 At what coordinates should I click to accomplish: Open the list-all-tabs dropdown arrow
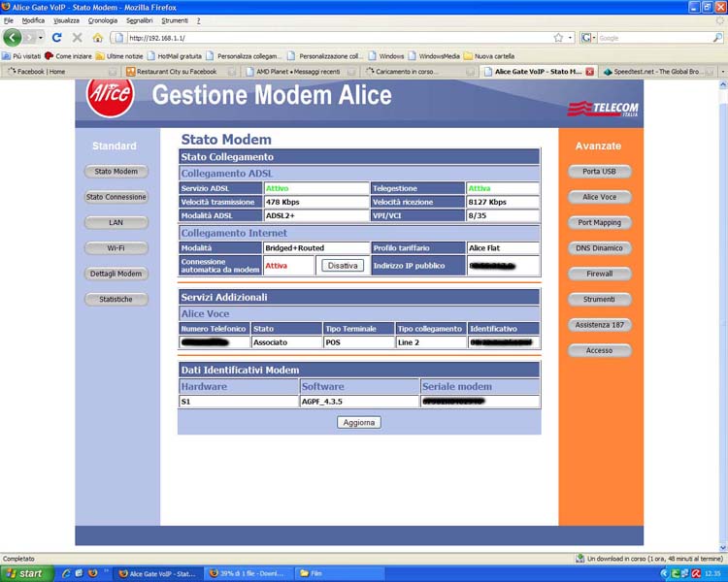point(723,72)
